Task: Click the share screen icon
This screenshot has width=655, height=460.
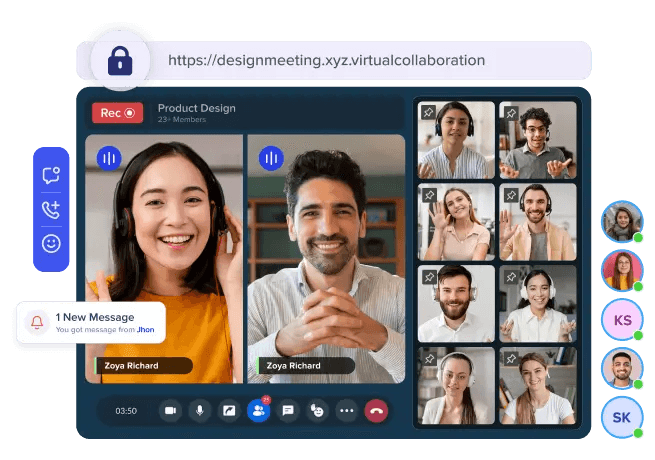Action: pyautogui.click(x=229, y=411)
